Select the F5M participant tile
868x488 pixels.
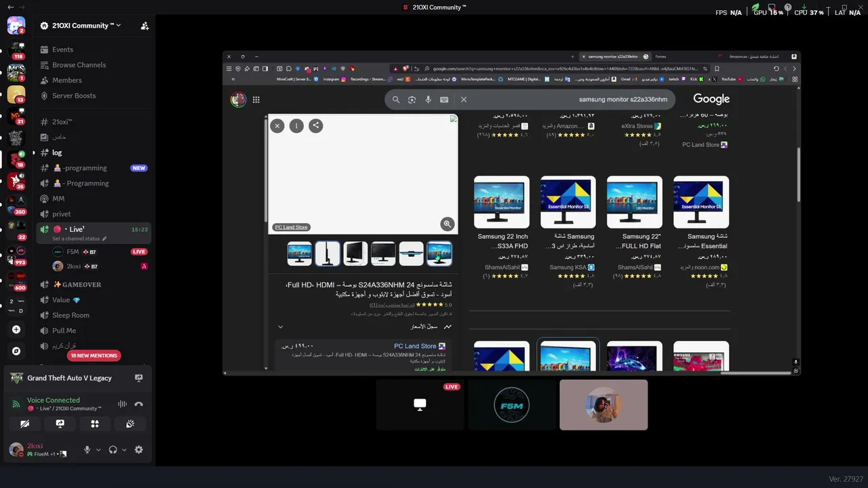click(x=511, y=405)
